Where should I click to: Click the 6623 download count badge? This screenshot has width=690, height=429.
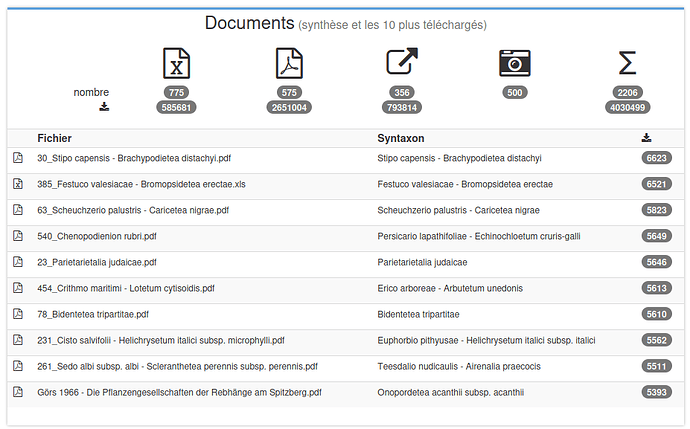657,158
